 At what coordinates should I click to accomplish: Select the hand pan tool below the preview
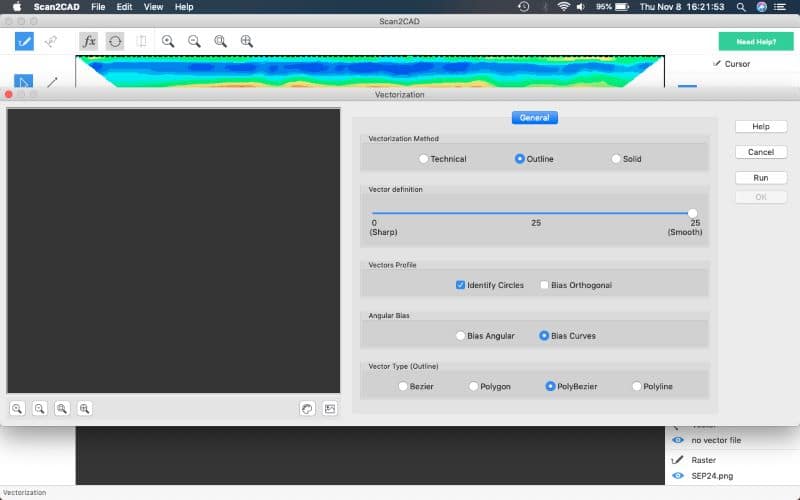point(308,408)
